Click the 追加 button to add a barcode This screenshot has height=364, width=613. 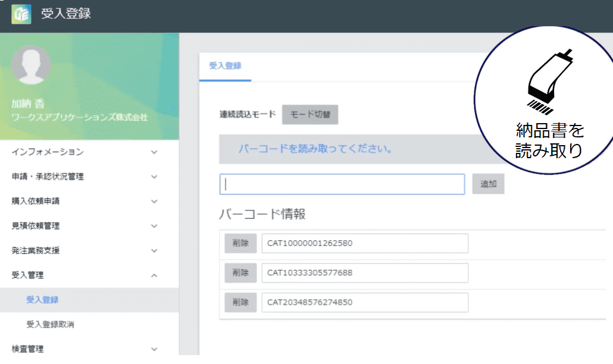pos(488,184)
